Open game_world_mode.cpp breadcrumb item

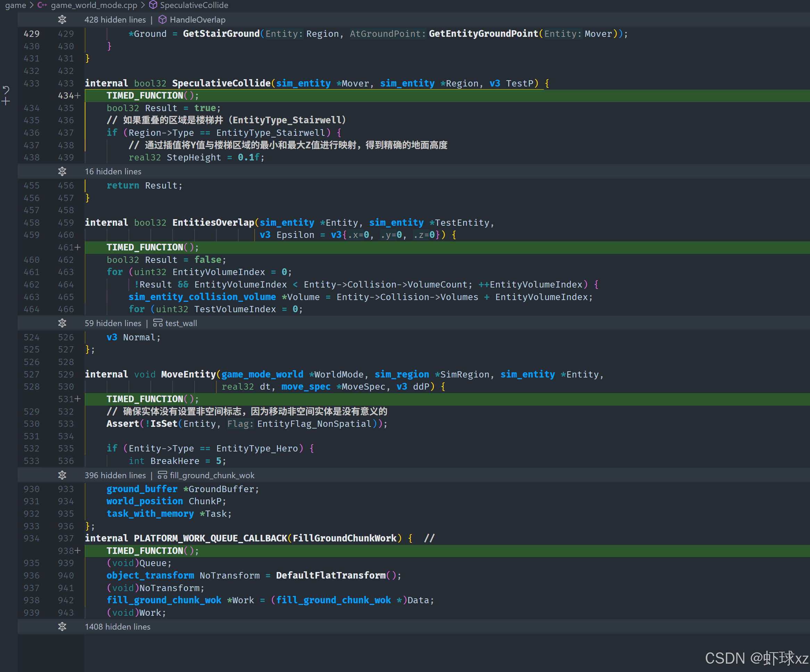pos(94,5)
